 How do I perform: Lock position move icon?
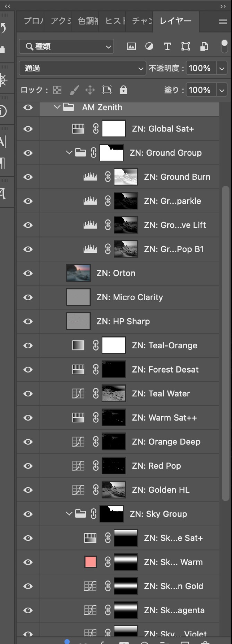tap(90, 90)
